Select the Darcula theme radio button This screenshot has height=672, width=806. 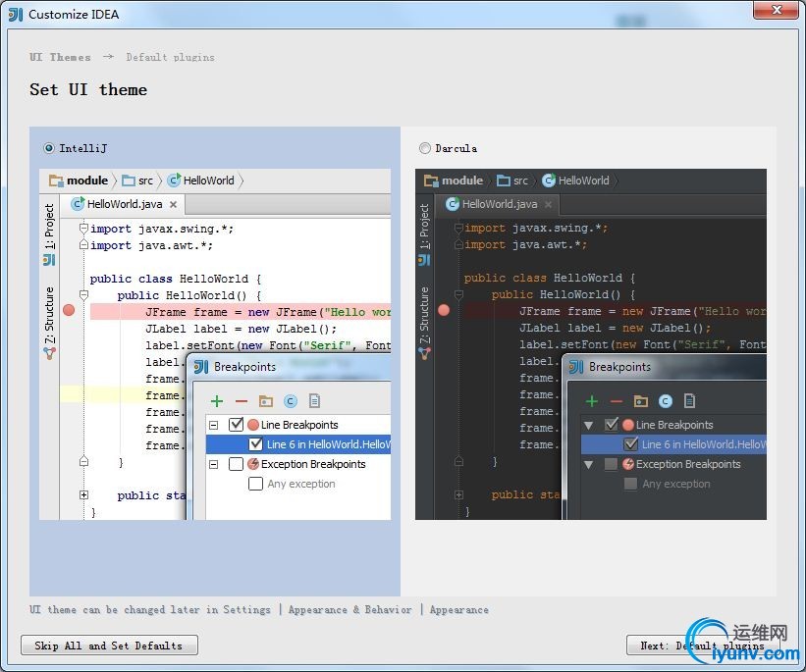pyautogui.click(x=424, y=148)
